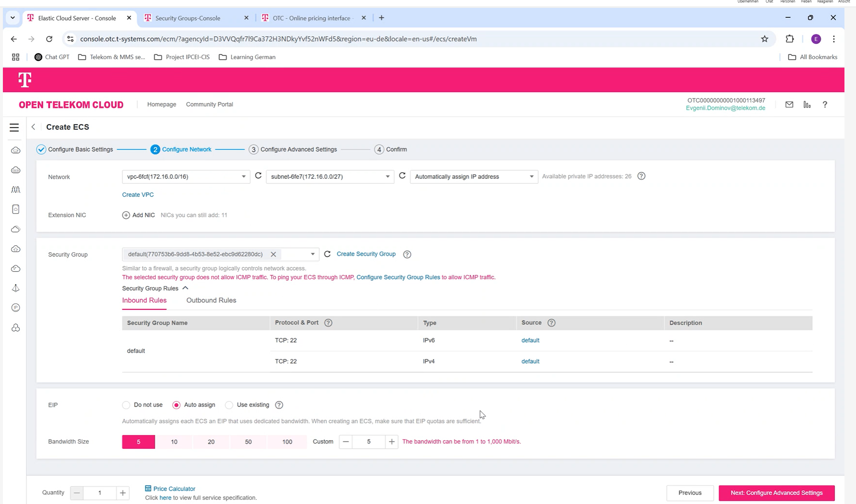
Task: Switch to Inbound Rules tab
Action: coord(144,300)
